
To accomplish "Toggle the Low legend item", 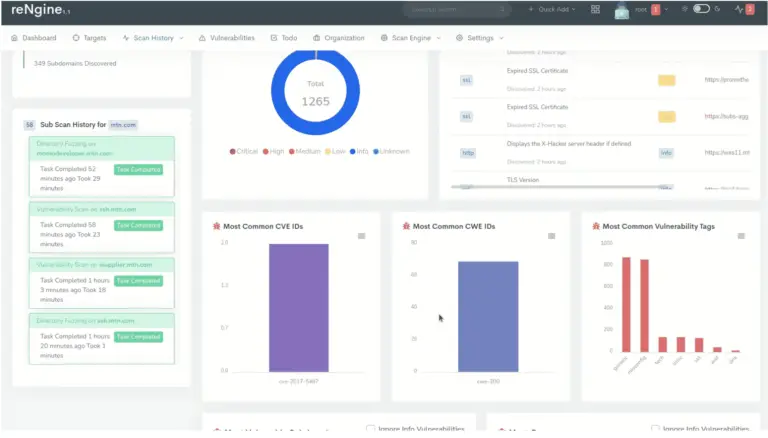I will point(336,151).
